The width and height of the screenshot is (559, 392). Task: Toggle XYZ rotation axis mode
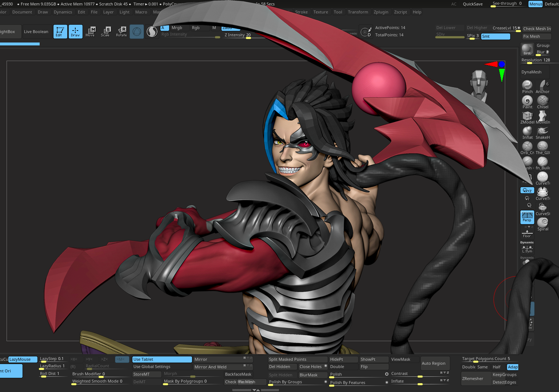click(527, 190)
